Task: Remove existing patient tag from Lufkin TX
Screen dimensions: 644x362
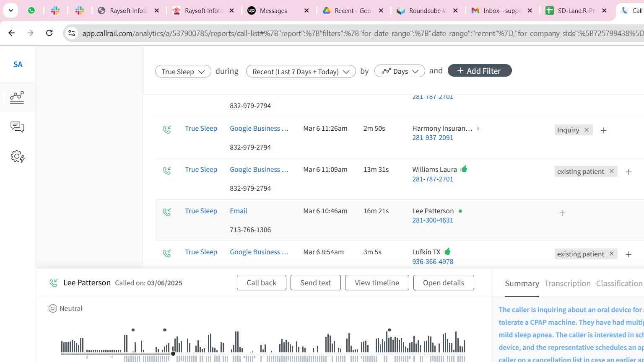Action: (611, 253)
